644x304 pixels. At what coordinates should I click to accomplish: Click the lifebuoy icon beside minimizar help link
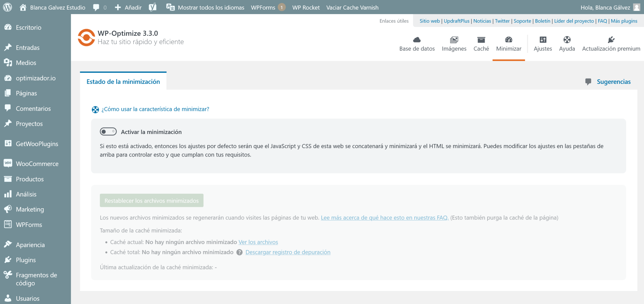(95, 109)
